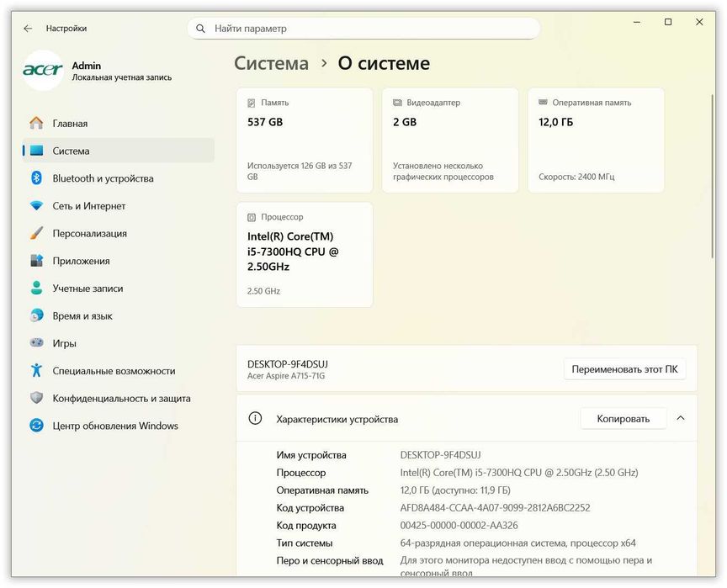Click the privacy shield icon
Screen dimensions: 727x588
point(36,398)
